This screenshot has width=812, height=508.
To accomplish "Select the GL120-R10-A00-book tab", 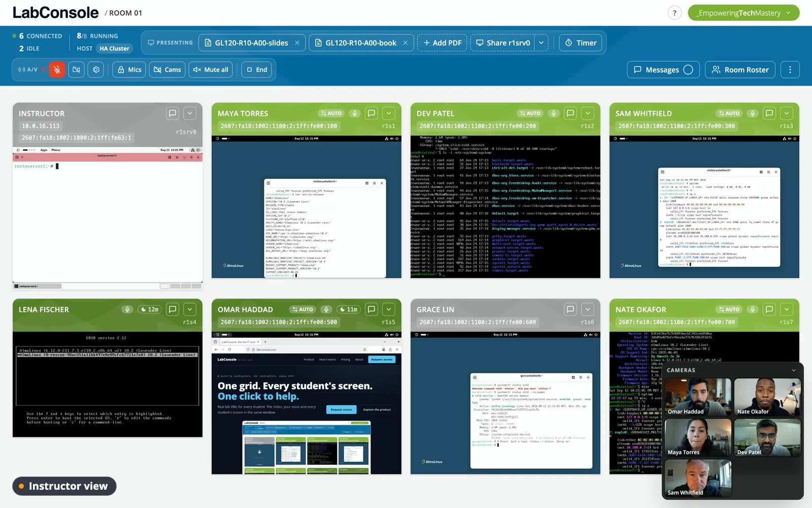I will (361, 43).
